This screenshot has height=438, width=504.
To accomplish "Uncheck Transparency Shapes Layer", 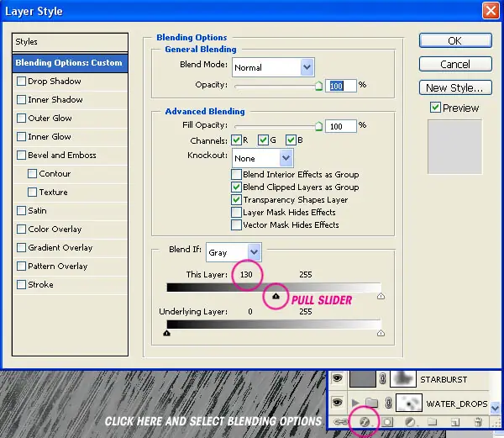I will (x=236, y=200).
